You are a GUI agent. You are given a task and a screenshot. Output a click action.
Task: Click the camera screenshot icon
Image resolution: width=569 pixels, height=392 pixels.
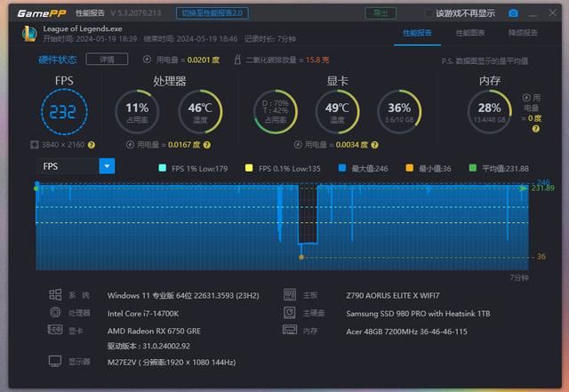pyautogui.click(x=513, y=13)
